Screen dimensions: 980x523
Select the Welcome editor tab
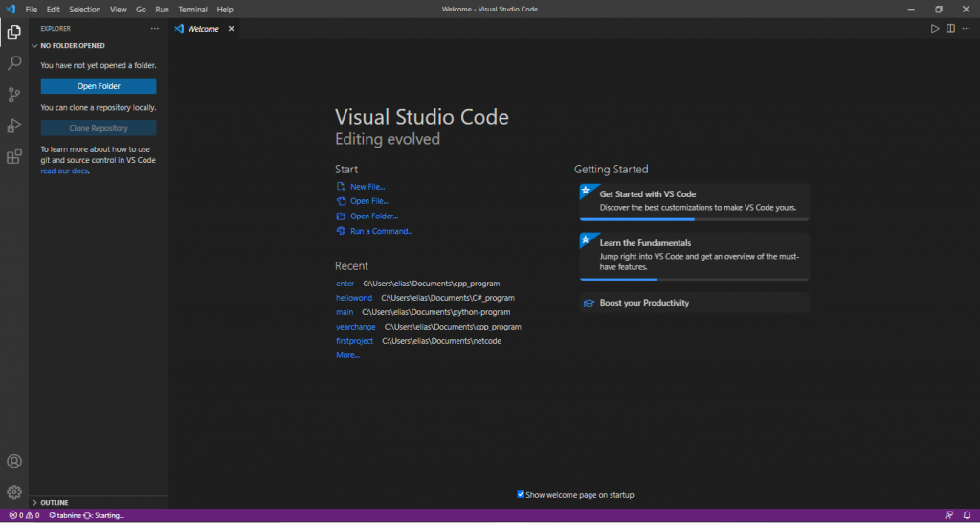point(205,28)
